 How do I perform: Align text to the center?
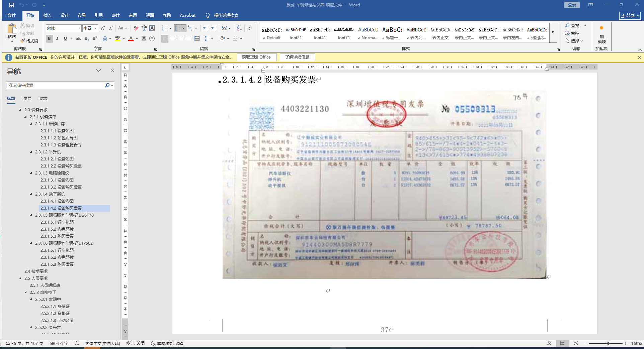(x=173, y=38)
